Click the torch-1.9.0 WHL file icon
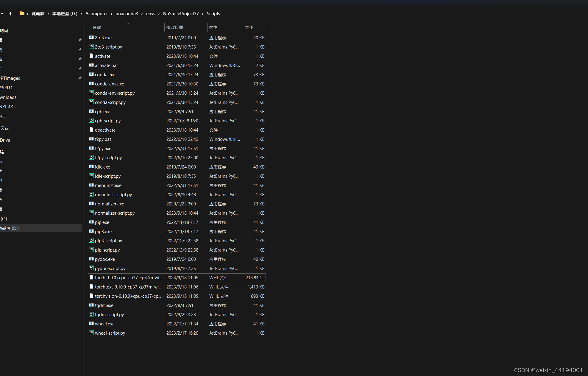The width and height of the screenshot is (588, 376). click(x=91, y=277)
